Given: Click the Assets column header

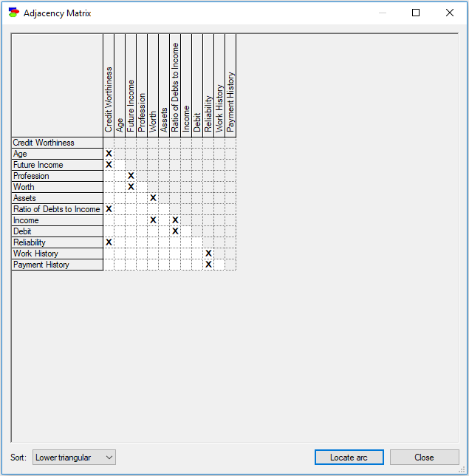Looking at the screenshot, I should (x=164, y=85).
